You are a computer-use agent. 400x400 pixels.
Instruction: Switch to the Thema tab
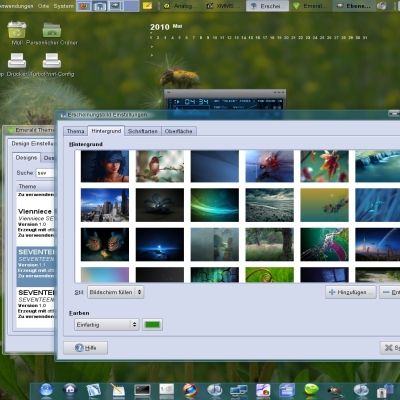click(76, 131)
